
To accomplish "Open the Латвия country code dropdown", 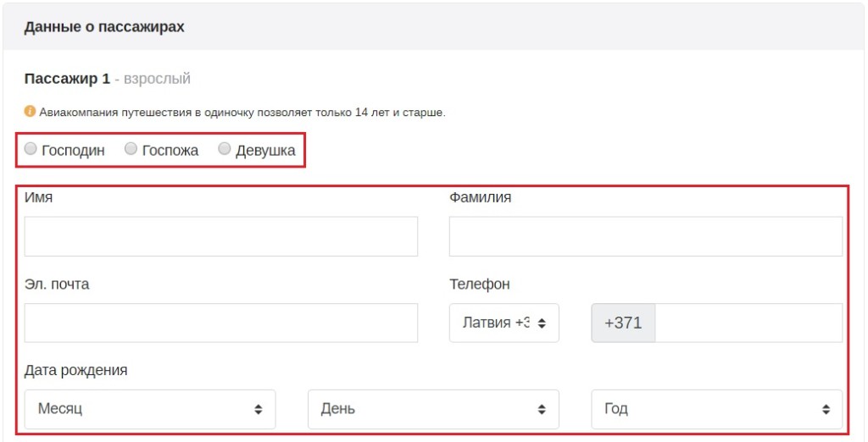I will pos(504,323).
